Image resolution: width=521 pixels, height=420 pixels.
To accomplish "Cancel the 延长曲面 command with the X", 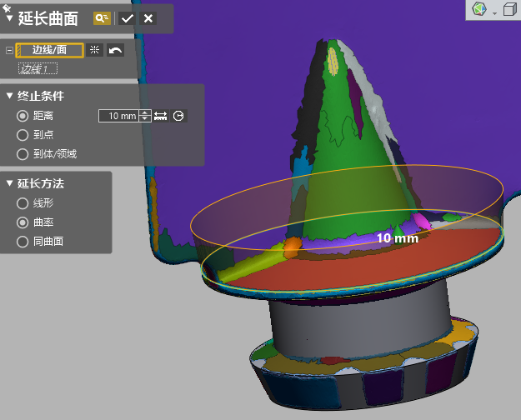I will [x=148, y=18].
